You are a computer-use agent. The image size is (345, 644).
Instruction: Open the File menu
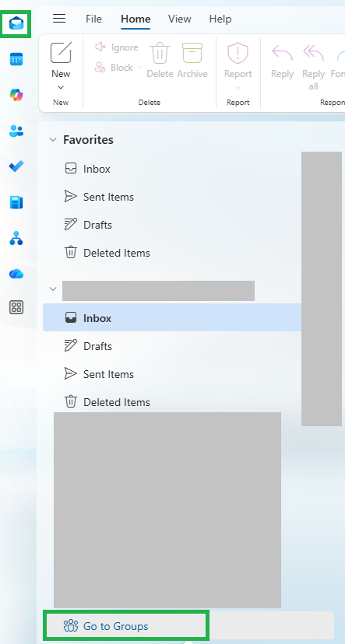coord(93,19)
